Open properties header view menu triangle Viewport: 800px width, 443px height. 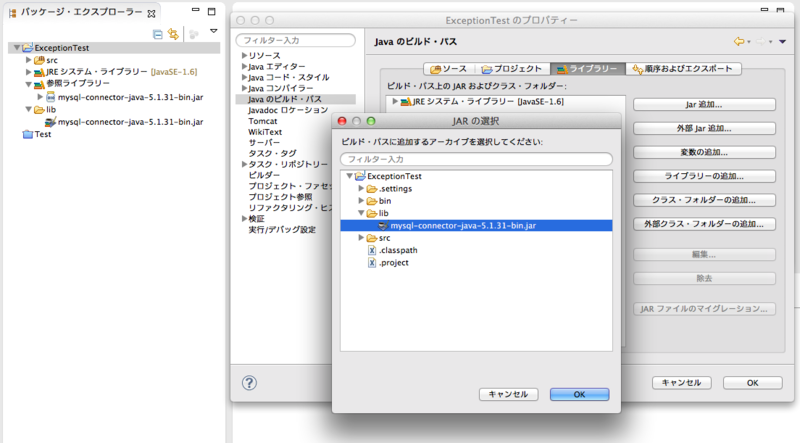click(782, 42)
